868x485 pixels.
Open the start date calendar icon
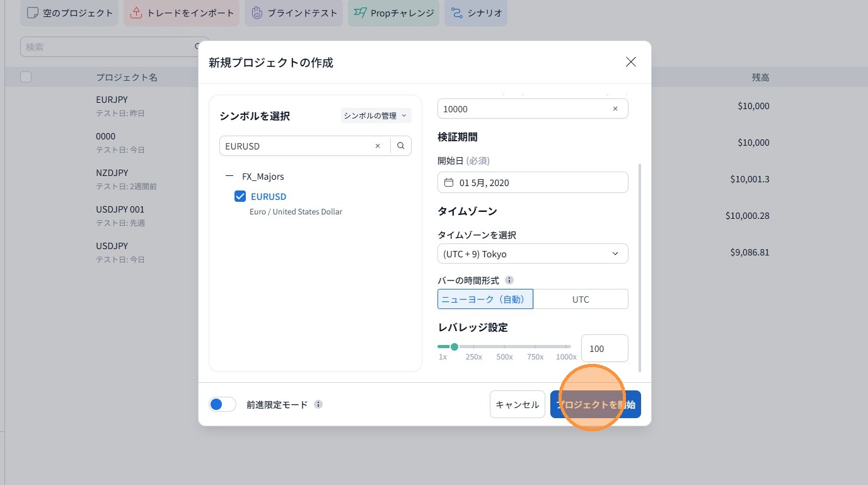click(x=449, y=183)
